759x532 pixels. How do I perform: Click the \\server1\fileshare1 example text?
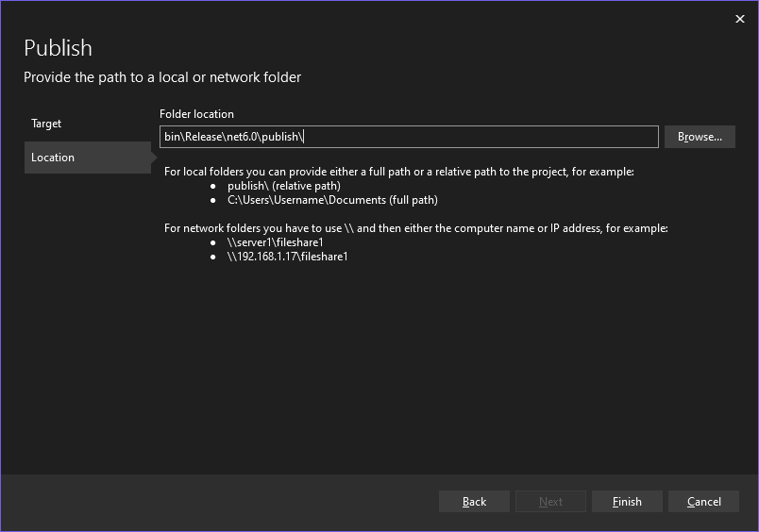click(275, 242)
